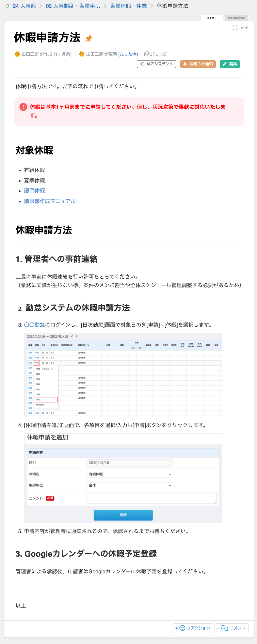Click the お知らせ通知 button
This screenshot has height=644, width=257.
pos(198,64)
